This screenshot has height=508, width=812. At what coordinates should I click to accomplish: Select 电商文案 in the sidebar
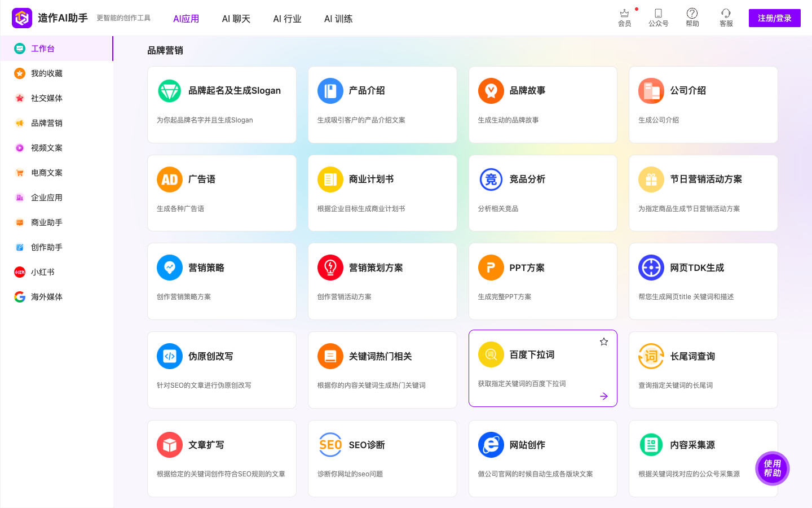[x=56, y=173]
